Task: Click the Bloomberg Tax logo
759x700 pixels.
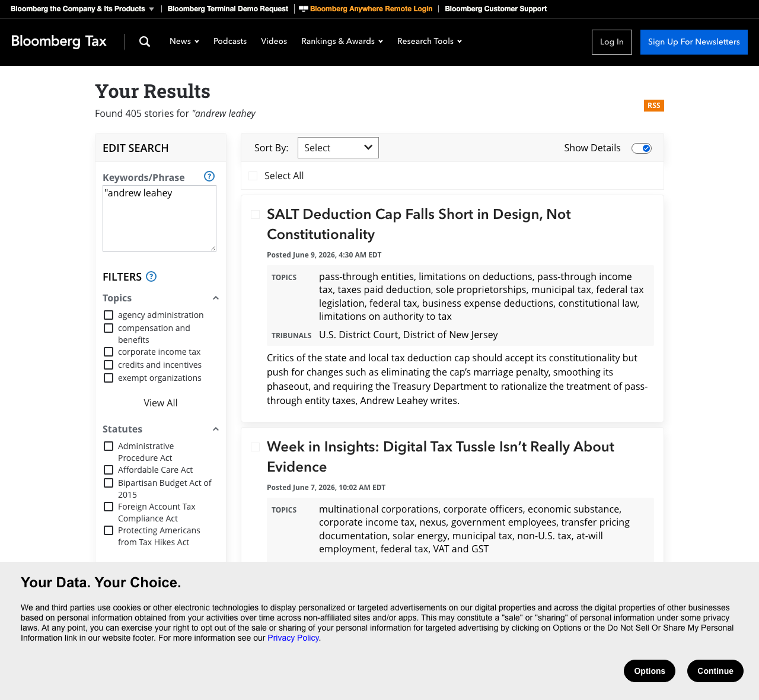Action: tap(59, 42)
